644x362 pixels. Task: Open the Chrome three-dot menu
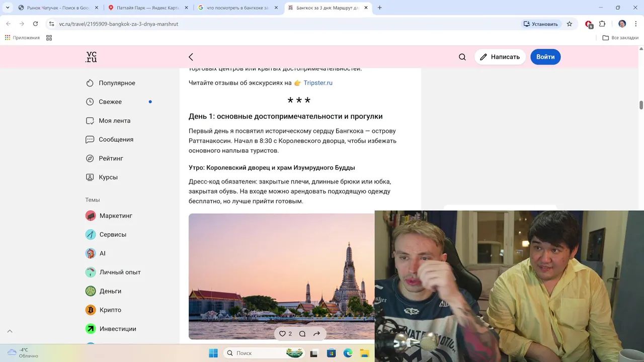(635, 24)
